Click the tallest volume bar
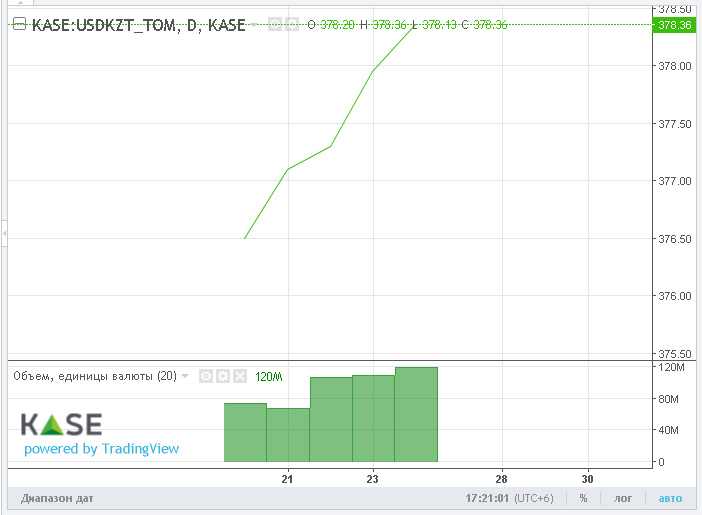The height and width of the screenshot is (515, 702). click(x=416, y=415)
